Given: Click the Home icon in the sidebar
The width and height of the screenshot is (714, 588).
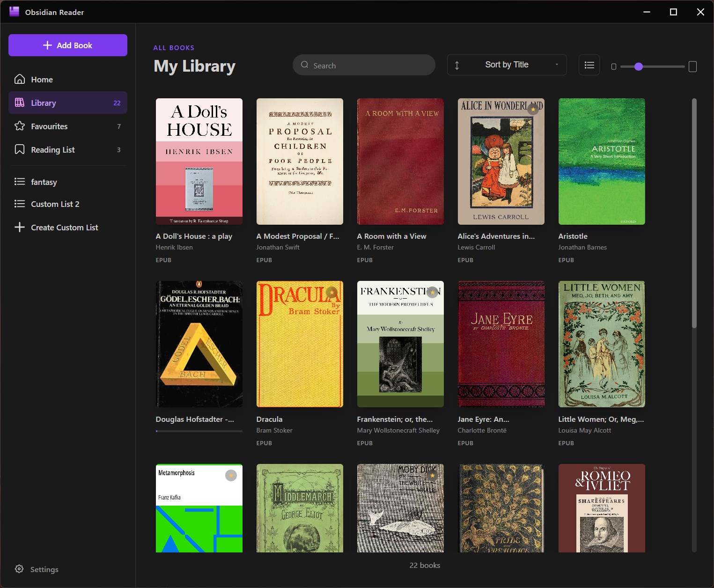Looking at the screenshot, I should [20, 79].
